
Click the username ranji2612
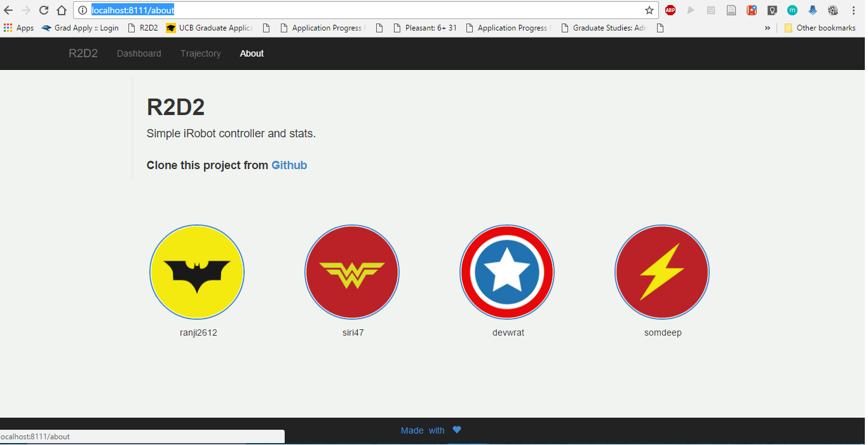point(198,332)
